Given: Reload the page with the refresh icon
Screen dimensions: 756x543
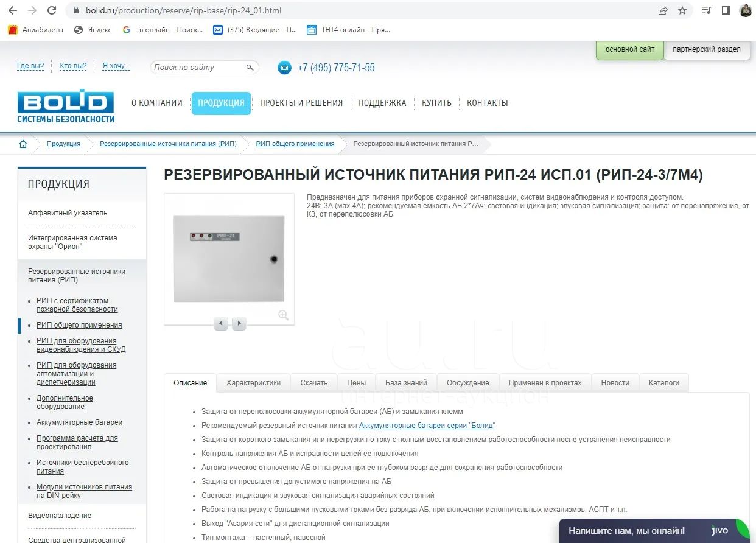Looking at the screenshot, I should click(x=52, y=10).
